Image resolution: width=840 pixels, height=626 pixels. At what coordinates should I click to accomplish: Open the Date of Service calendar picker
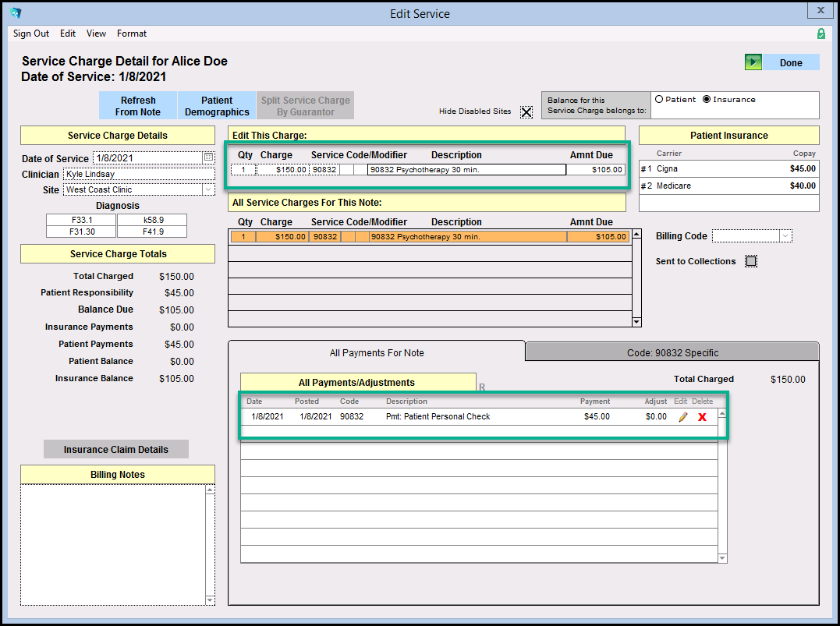tap(208, 157)
